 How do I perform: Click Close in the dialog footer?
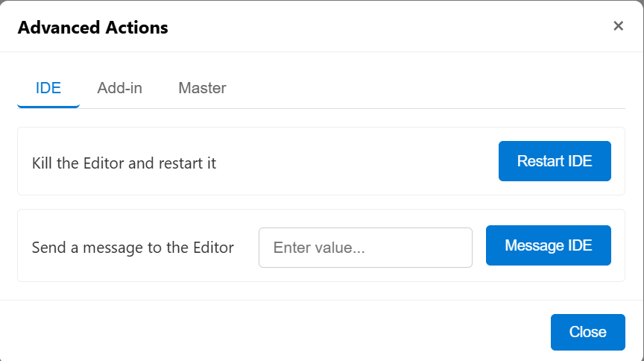(x=587, y=332)
